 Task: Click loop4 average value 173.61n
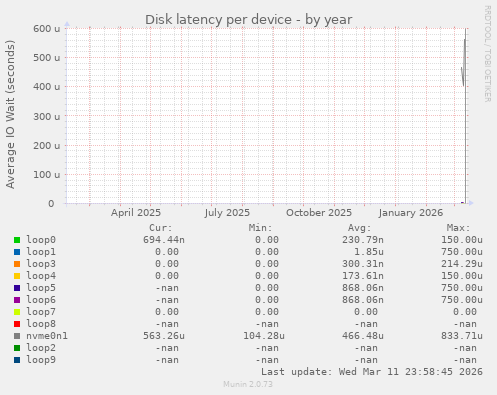click(x=363, y=276)
